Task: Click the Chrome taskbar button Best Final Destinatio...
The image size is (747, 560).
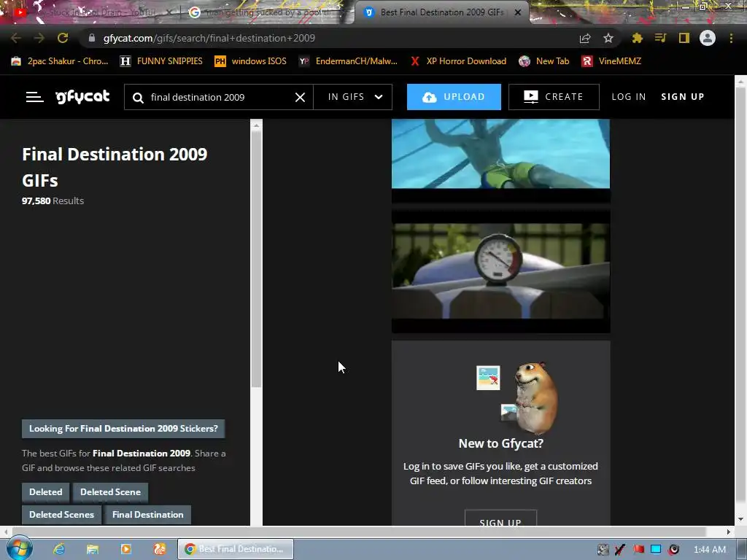Action: (236, 549)
